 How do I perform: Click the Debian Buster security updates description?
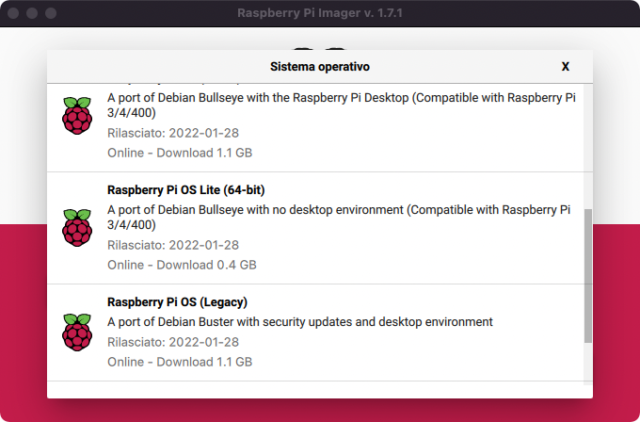coord(300,322)
